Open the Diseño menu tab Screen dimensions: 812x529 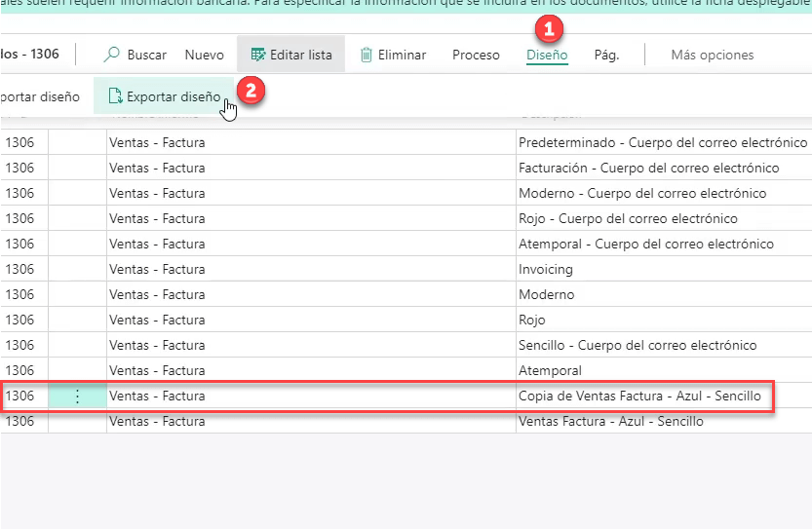(x=547, y=56)
